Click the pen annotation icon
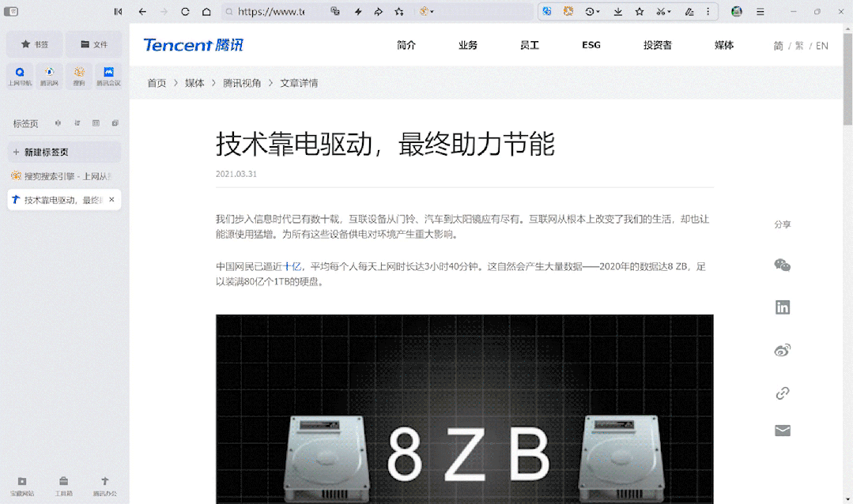The height and width of the screenshot is (504, 853). pyautogui.click(x=689, y=11)
